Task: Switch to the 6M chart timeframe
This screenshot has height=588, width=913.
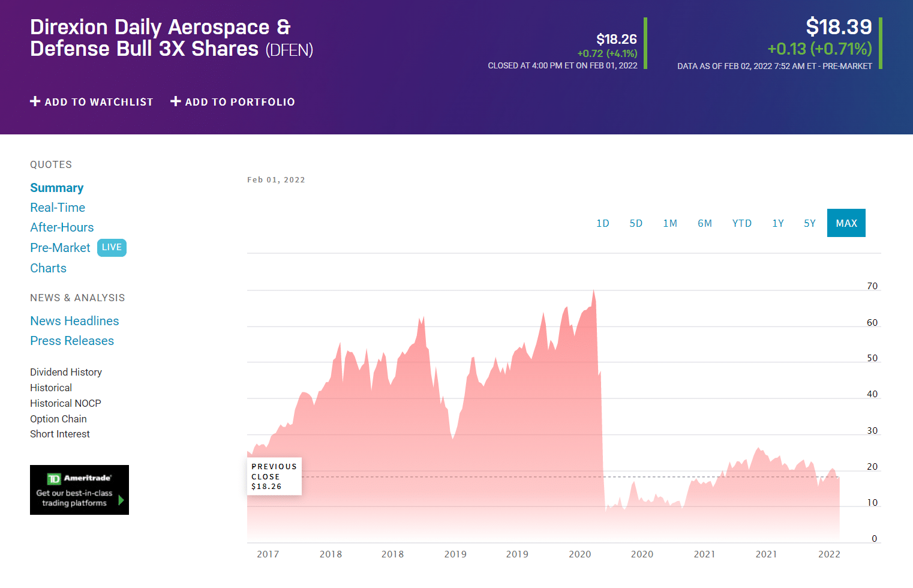Action: 705,223
